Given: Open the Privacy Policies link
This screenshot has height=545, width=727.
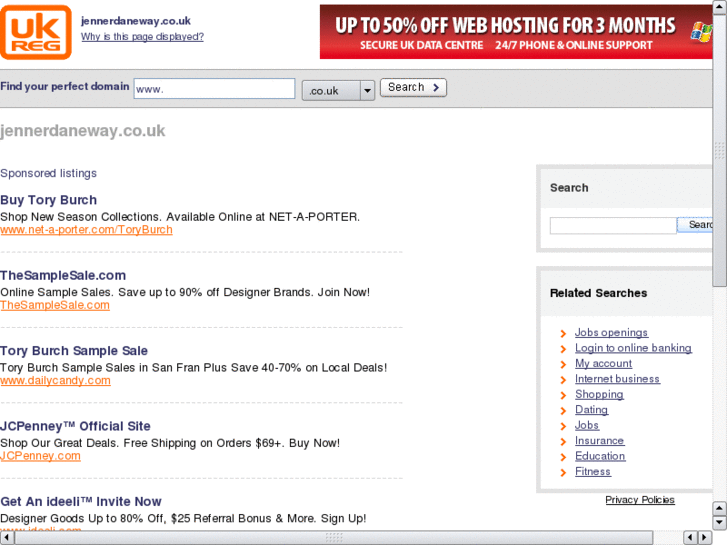Looking at the screenshot, I should click(x=640, y=500).
